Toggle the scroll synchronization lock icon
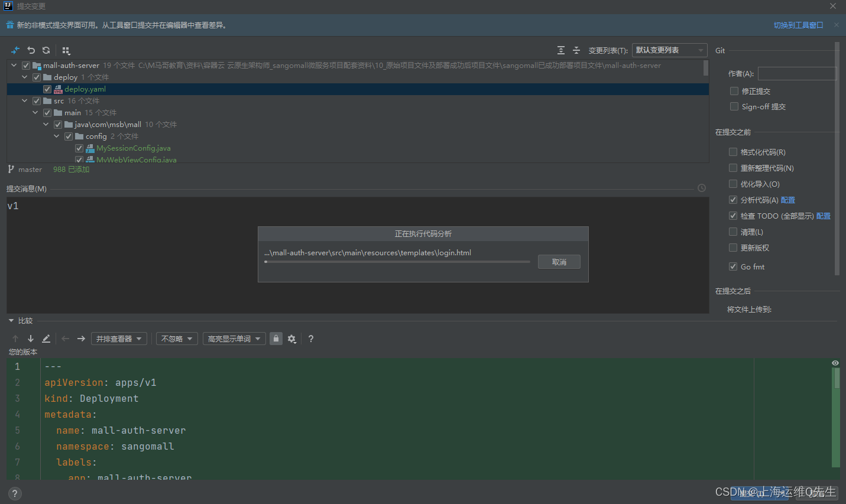Viewport: 846px width, 504px height. pos(275,339)
